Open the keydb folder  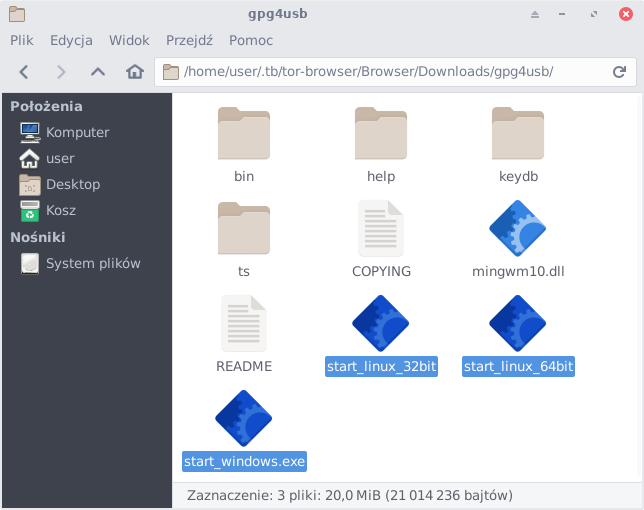click(x=518, y=134)
